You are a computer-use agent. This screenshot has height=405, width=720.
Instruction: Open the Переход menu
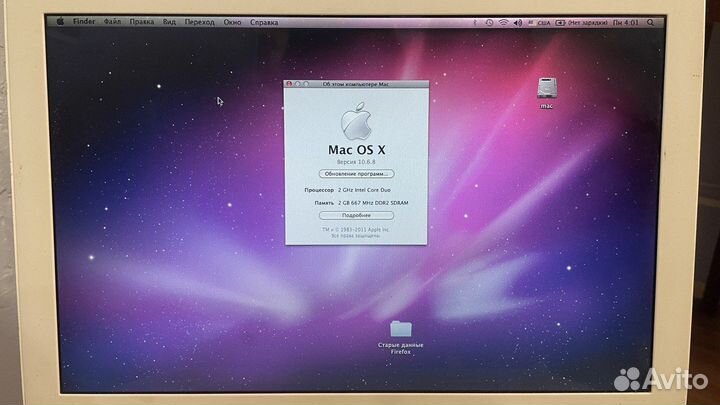pos(199,22)
